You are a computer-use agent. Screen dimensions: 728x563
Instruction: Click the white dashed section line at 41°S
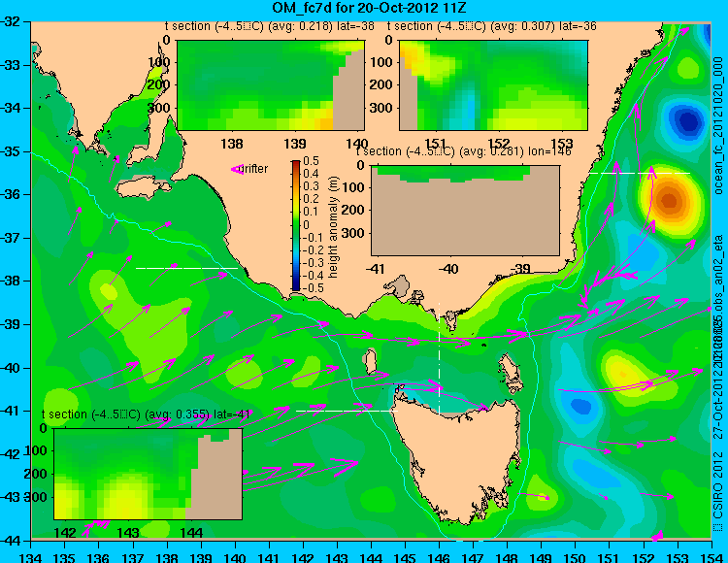(347, 411)
